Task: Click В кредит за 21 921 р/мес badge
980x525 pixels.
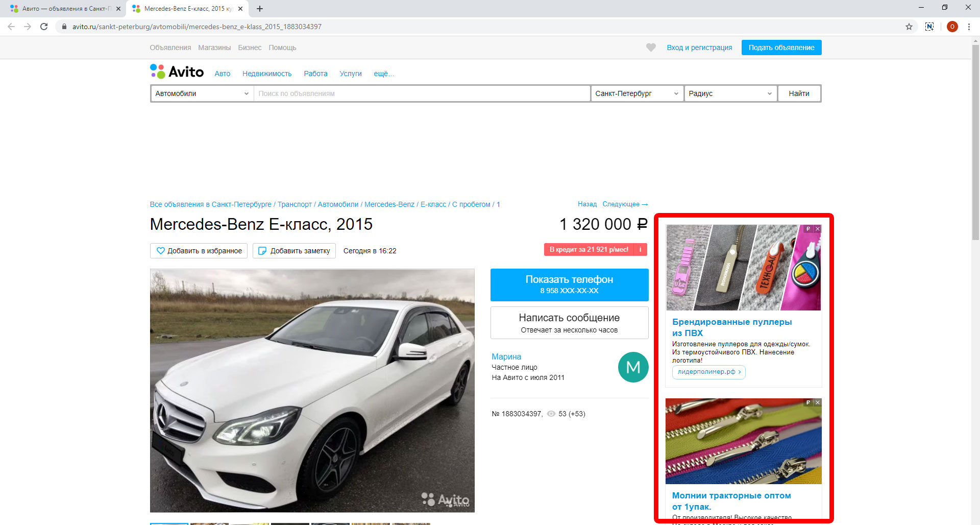Action: (589, 250)
